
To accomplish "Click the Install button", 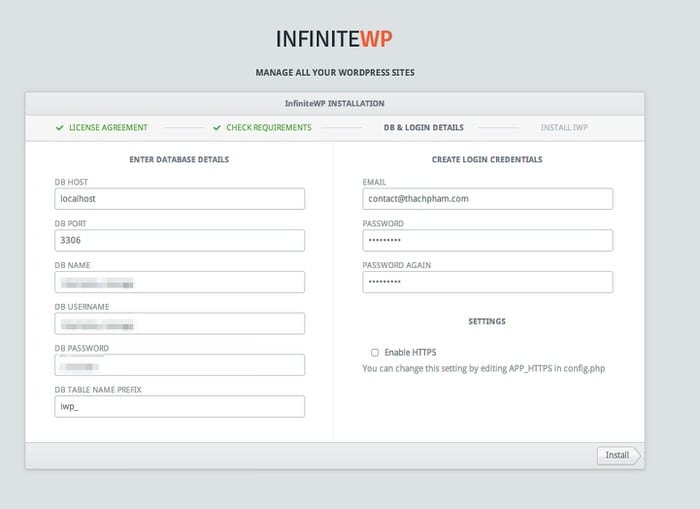I will pyautogui.click(x=618, y=455).
